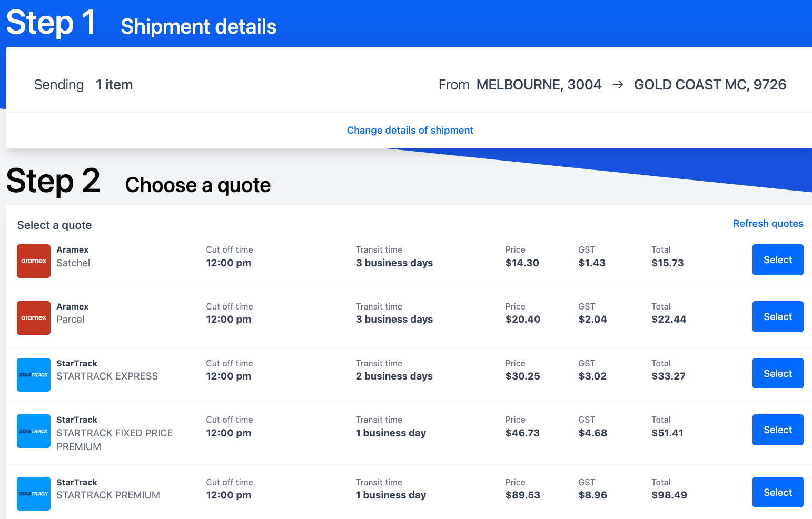Click the Parcel service name
812x519 pixels.
point(70,319)
